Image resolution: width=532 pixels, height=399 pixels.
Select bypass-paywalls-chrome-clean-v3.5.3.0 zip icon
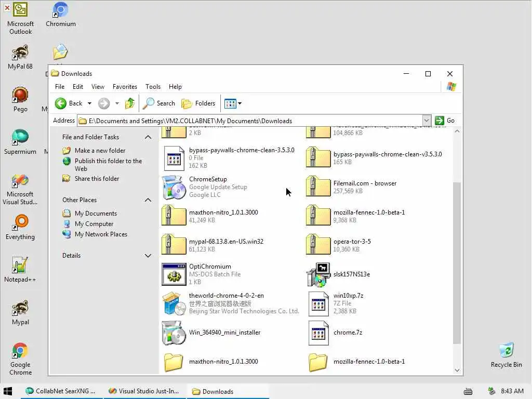[x=318, y=157]
